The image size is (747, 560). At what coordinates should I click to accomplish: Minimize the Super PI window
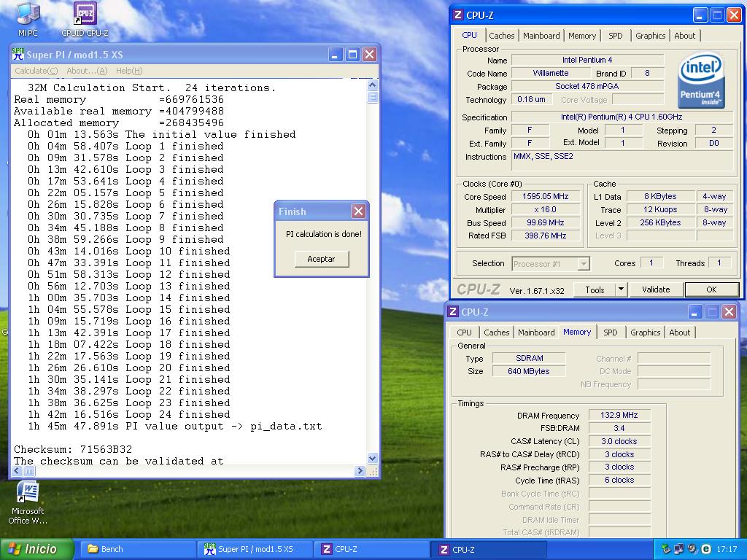point(336,54)
